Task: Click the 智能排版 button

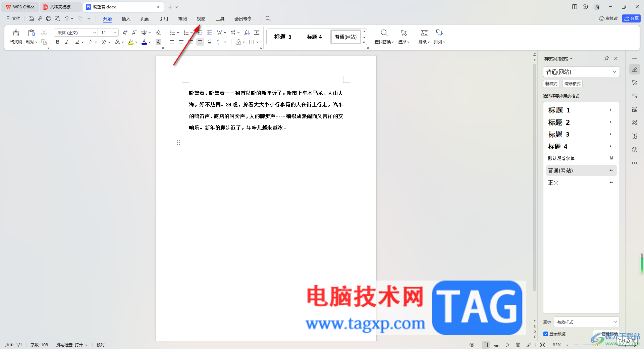Action: coord(607,334)
